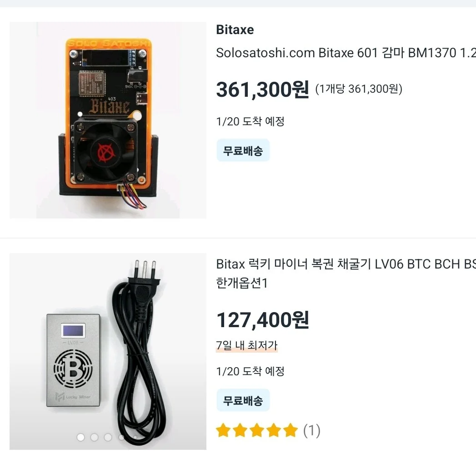Click the per-unit price (1개당 361,300원)
This screenshot has height=458, width=476.
click(359, 89)
